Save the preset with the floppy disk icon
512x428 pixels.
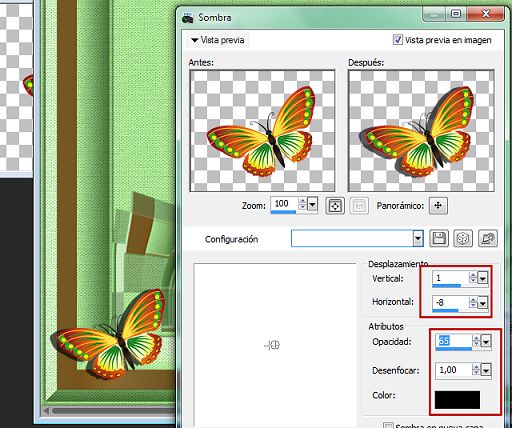pyautogui.click(x=439, y=239)
